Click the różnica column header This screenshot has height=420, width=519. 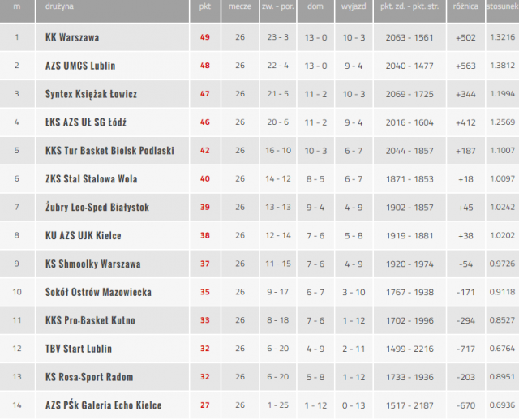click(x=465, y=6)
